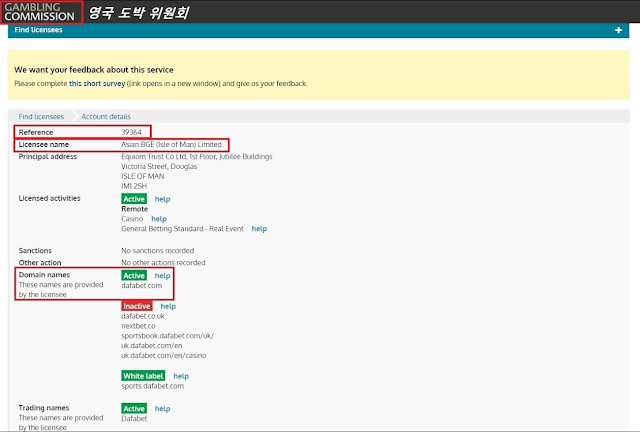Click 'General Betting Standard - Real Event' text
Viewport: 640px width, 432px height.
[182, 229]
